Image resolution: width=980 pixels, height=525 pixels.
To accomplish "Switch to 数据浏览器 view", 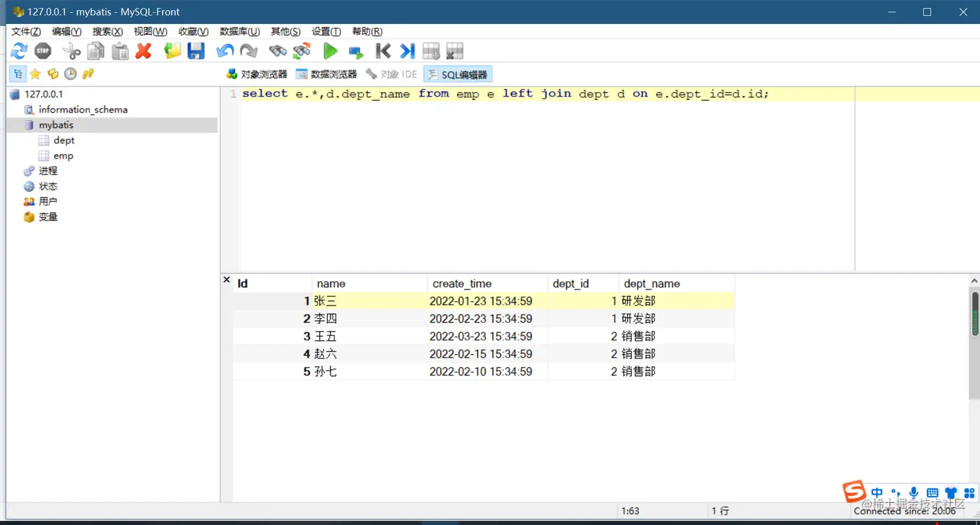I will (x=326, y=75).
